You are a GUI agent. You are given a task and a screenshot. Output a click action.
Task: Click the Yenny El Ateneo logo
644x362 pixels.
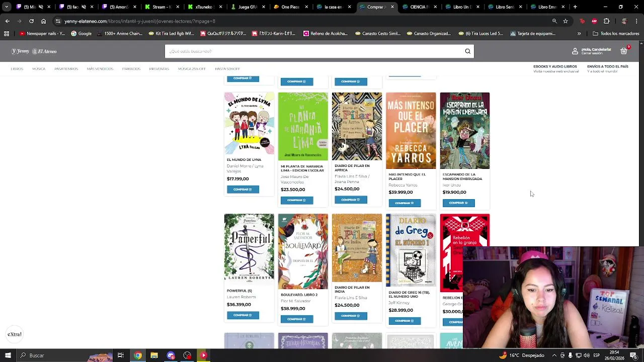click(34, 51)
